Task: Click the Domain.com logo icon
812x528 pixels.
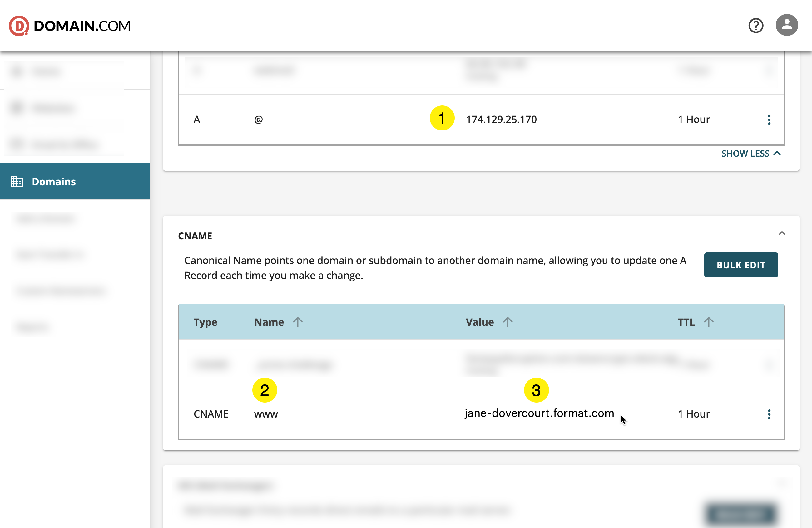Action: [19, 25]
